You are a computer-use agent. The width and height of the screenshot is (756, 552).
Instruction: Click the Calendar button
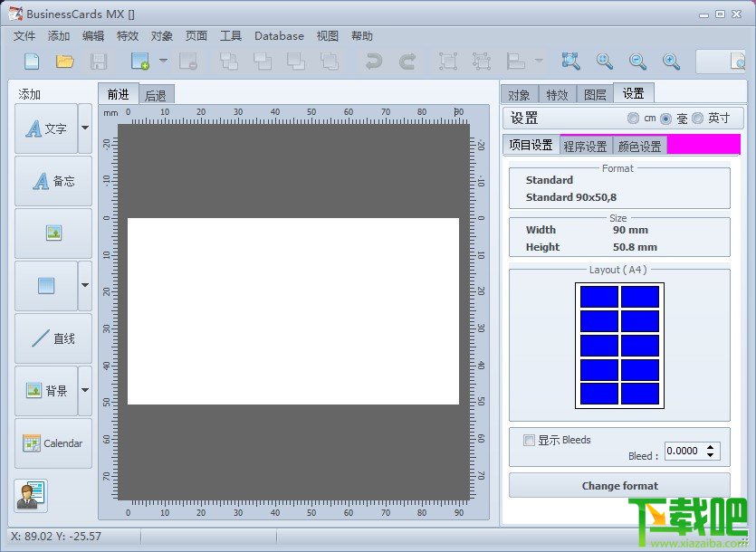tap(53, 443)
